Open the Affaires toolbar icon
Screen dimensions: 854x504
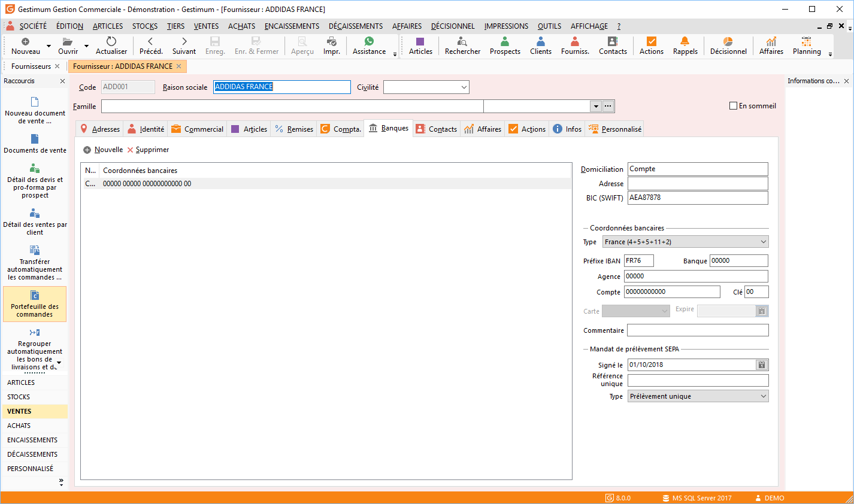coord(771,46)
